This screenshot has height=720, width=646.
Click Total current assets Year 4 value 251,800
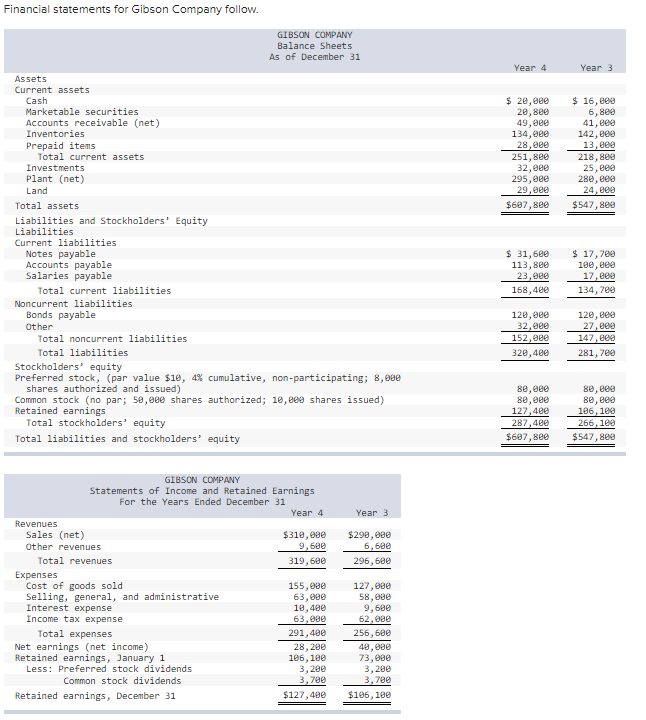tap(530, 157)
